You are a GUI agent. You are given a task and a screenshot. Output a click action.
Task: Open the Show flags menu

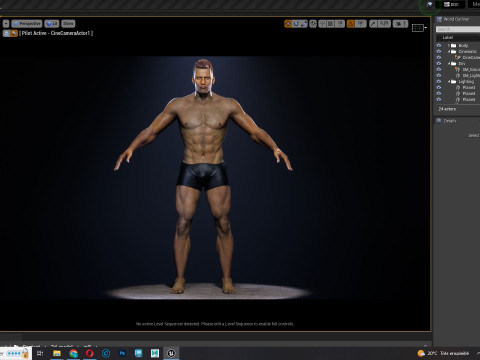[68, 24]
